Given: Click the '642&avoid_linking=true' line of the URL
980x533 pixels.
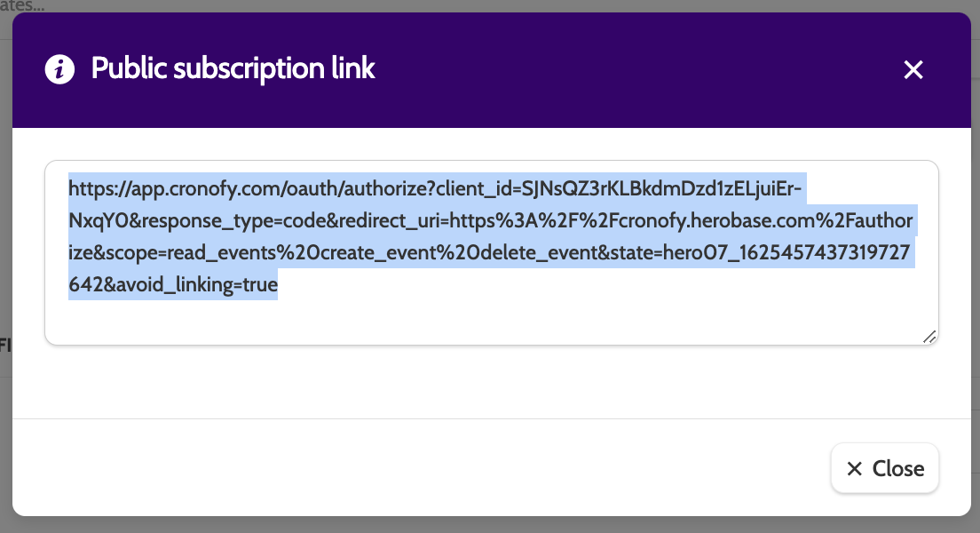Looking at the screenshot, I should pos(173,284).
